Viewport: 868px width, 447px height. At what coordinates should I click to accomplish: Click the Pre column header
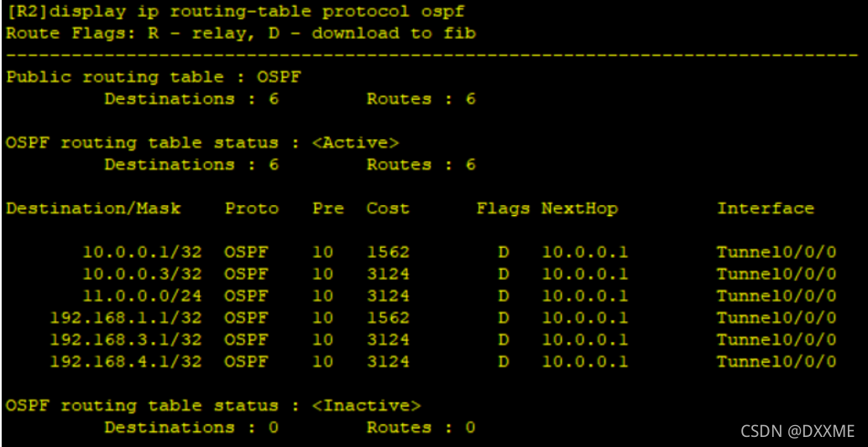tap(327, 209)
